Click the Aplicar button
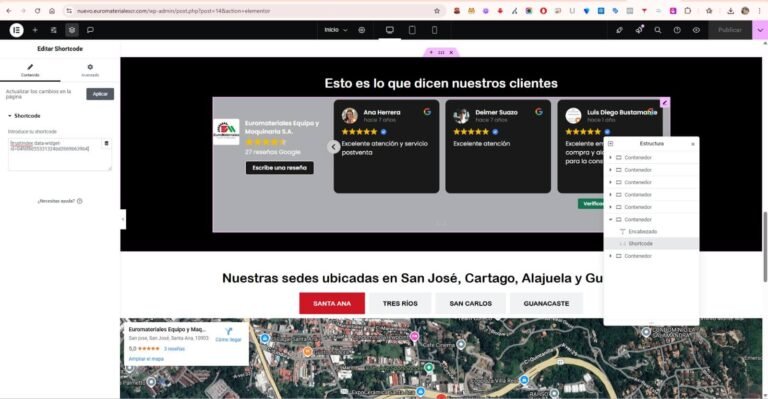Screen dimensions: 768x399 point(100,94)
